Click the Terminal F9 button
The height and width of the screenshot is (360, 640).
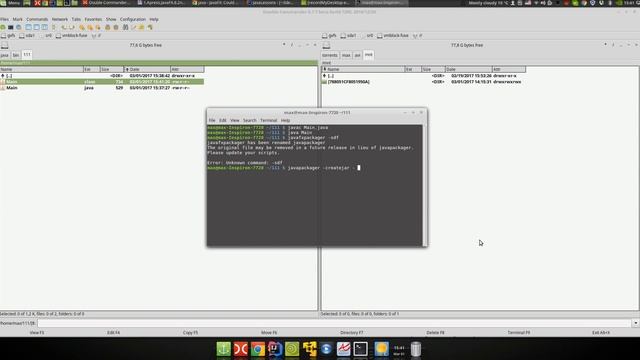coord(519,333)
